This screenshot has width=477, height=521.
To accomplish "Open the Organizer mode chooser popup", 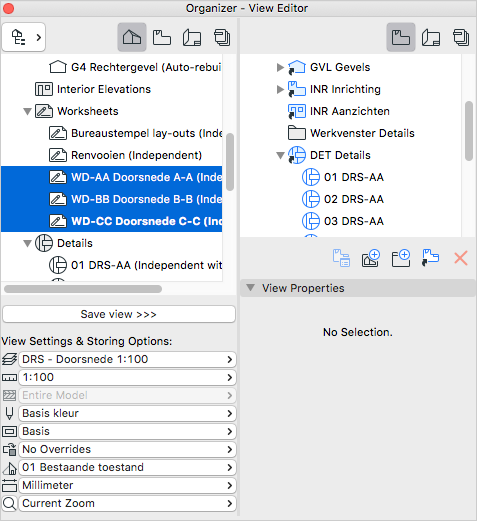I will click(x=24, y=37).
